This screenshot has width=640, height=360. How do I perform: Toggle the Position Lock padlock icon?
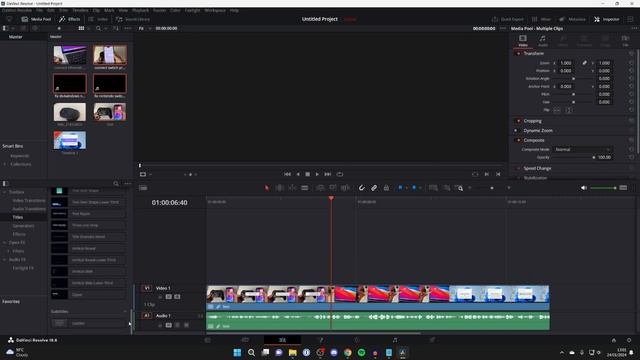point(386,188)
